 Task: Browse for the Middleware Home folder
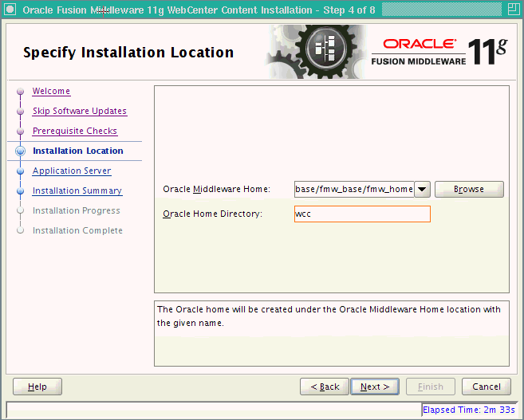(469, 190)
